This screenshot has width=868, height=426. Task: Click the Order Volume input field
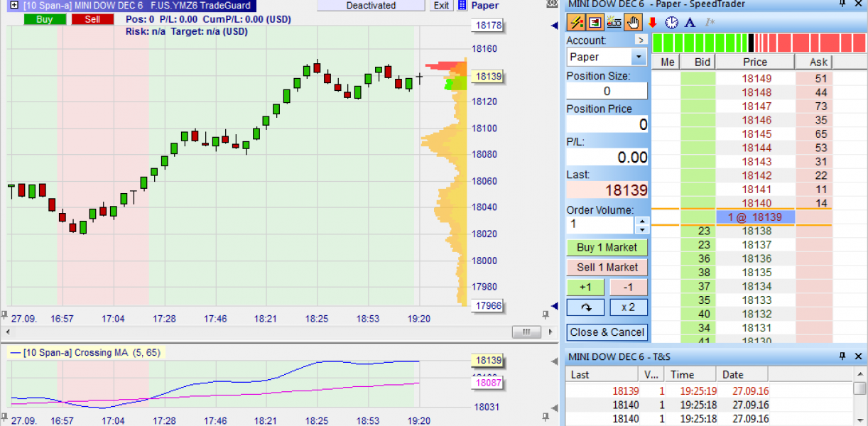coord(600,224)
